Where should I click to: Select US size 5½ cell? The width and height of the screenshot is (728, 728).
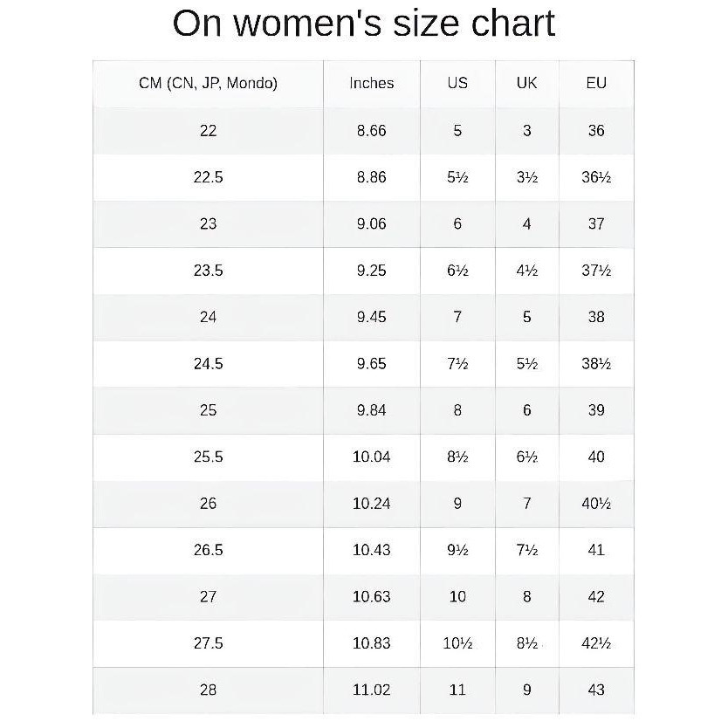click(457, 177)
